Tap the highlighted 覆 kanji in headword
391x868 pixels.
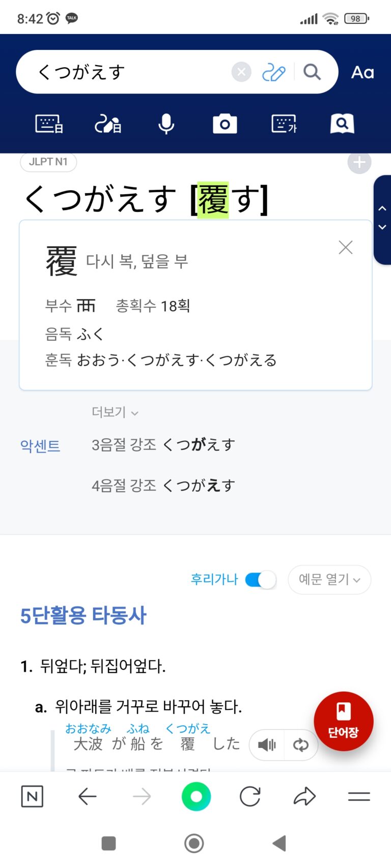(x=213, y=199)
